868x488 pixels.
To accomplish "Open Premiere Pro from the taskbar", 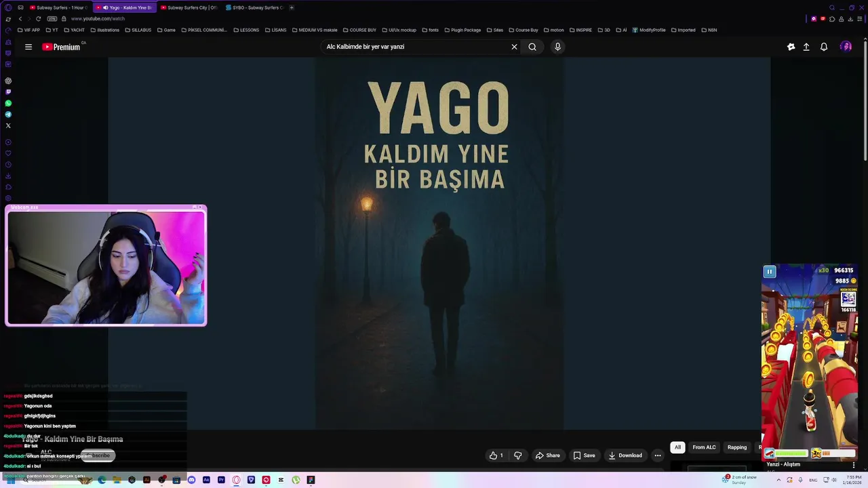I will 221,480.
